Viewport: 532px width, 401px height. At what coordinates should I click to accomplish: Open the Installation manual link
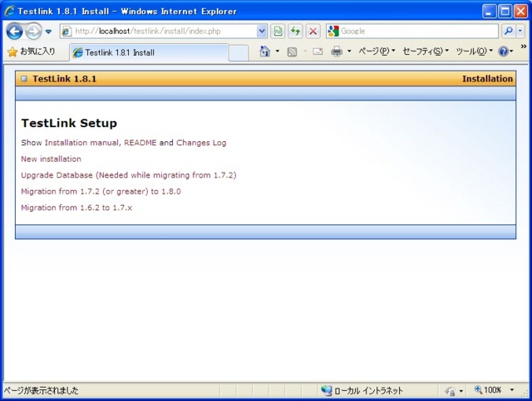[81, 143]
